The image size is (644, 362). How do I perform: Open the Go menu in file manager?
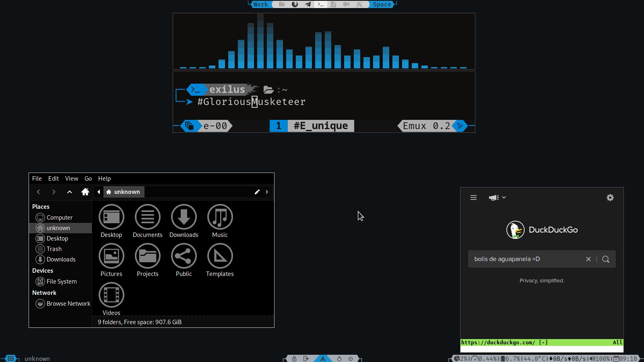pyautogui.click(x=88, y=179)
